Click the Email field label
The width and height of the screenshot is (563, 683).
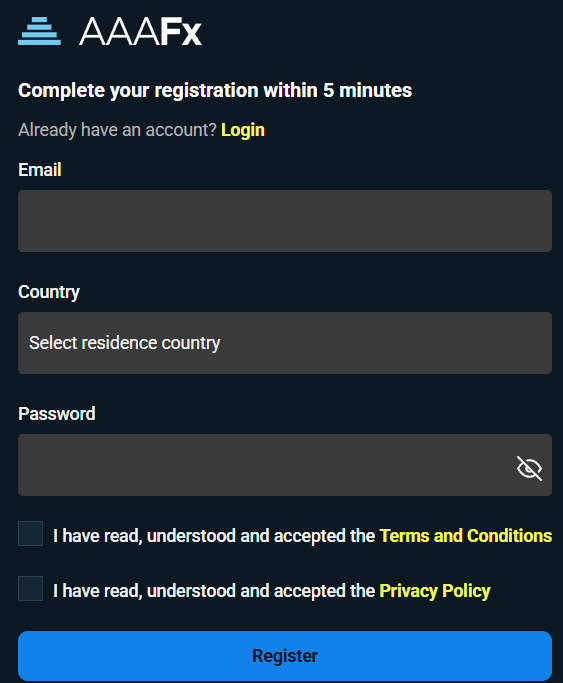[x=40, y=170]
